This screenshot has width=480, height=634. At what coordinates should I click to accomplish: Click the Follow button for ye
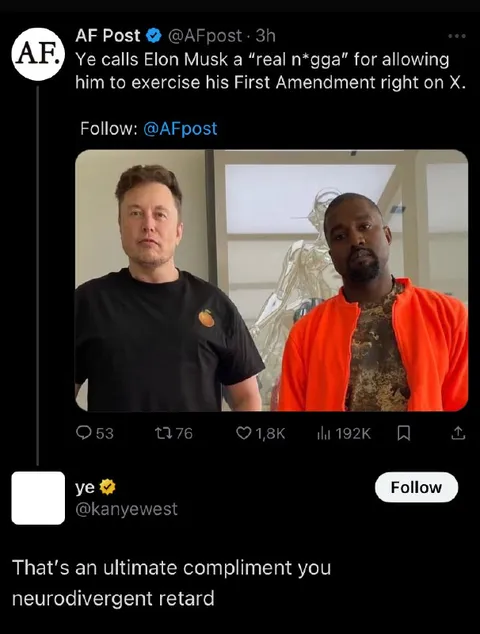click(x=416, y=487)
